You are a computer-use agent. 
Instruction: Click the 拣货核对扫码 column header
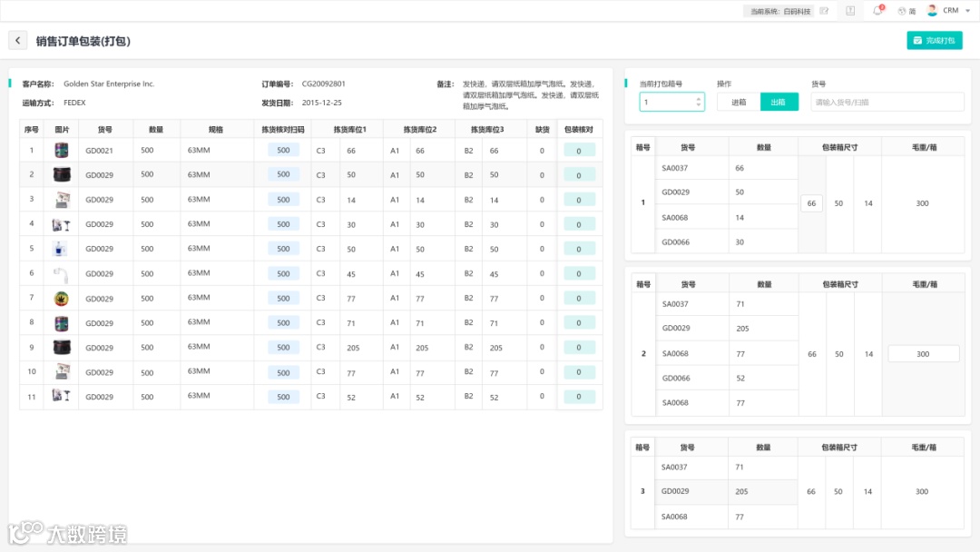[283, 130]
